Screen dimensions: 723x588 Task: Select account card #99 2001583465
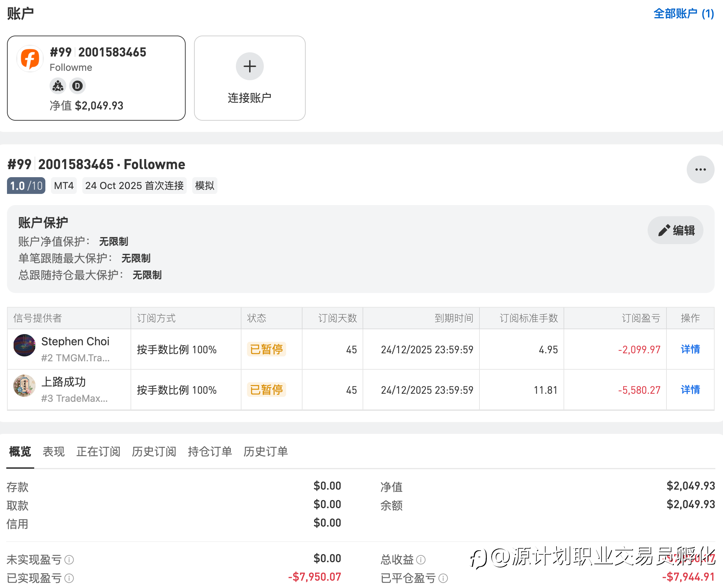click(96, 78)
